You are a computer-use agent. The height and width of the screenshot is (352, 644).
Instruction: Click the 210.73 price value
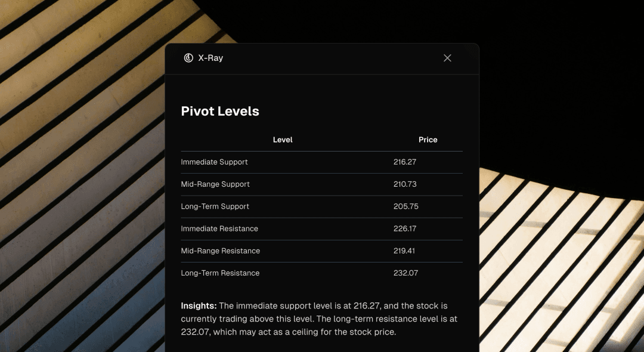404,184
